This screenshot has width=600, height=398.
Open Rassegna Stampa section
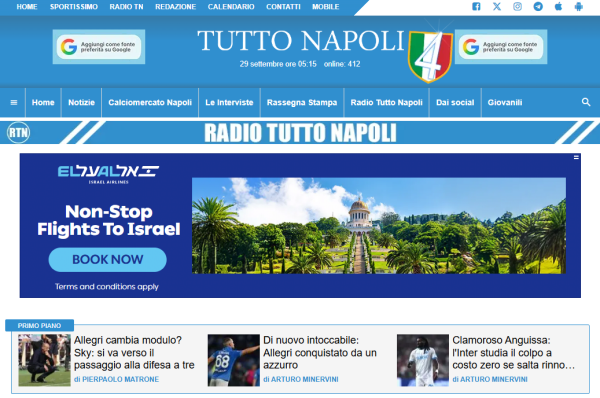[x=302, y=103]
